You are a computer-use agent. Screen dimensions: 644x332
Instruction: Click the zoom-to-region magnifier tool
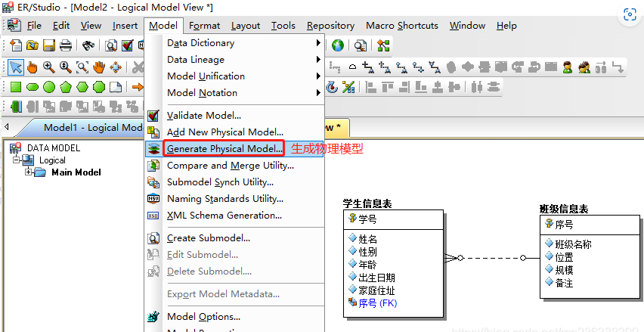[x=82, y=67]
